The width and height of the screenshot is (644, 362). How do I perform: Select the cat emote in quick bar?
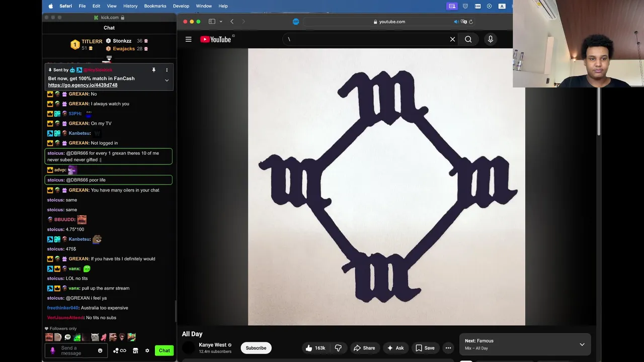pyautogui.click(x=95, y=337)
